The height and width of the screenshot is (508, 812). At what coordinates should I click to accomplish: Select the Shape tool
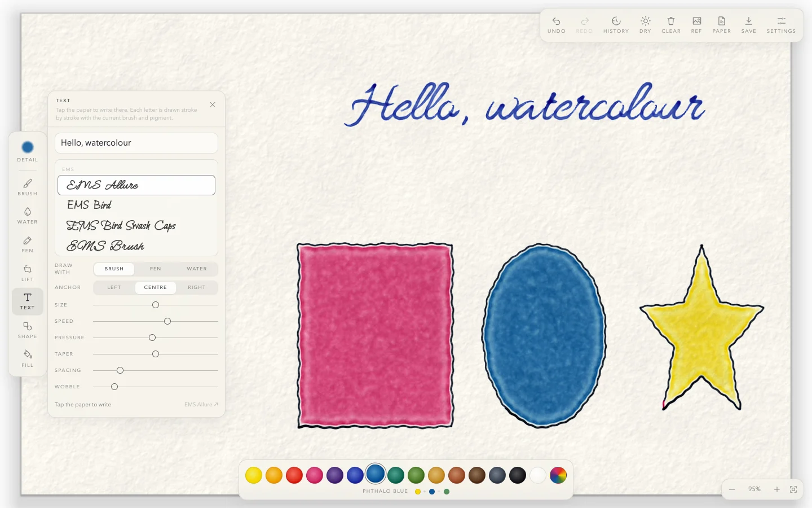(27, 330)
